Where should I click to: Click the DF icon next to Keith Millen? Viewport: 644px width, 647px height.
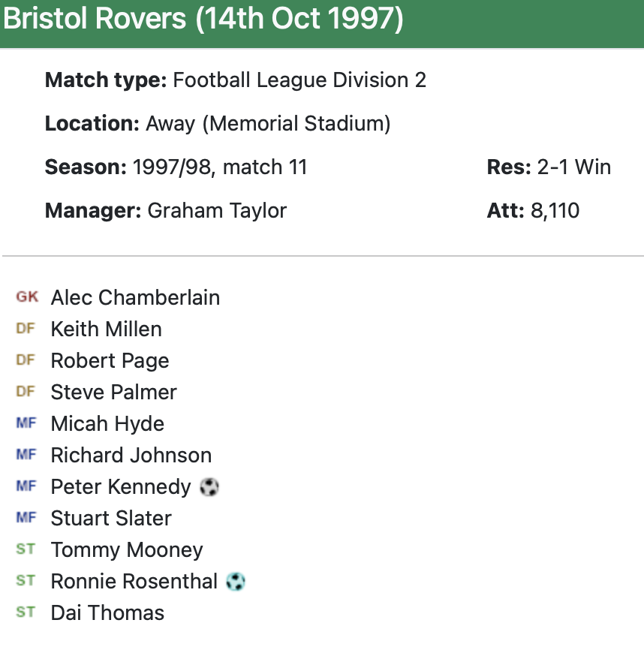26,329
